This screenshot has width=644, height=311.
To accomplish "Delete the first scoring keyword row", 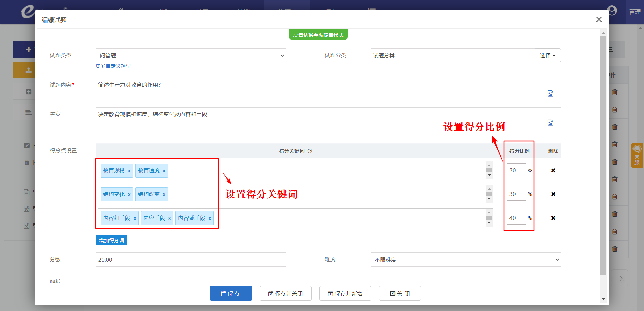I will coord(553,170).
